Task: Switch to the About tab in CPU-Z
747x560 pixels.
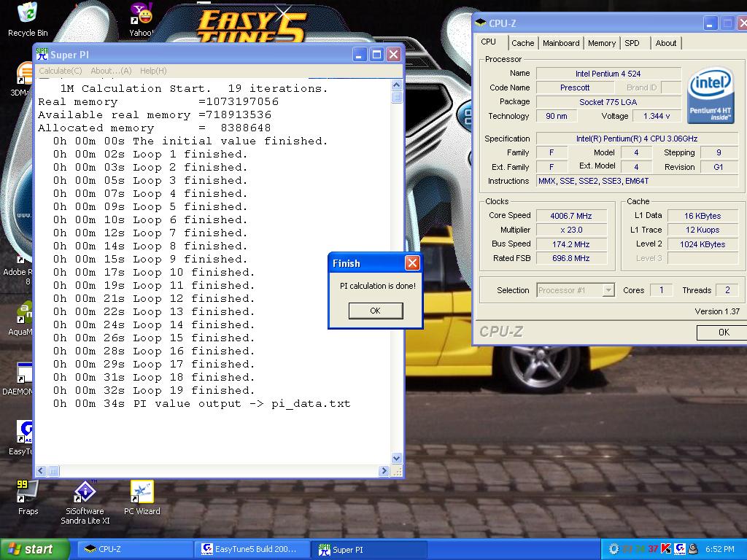Action: 665,43
